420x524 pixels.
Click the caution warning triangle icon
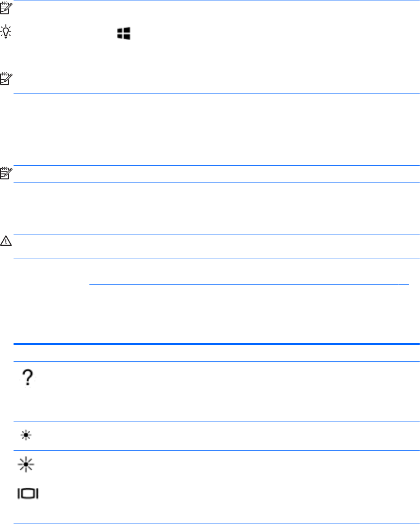7,242
